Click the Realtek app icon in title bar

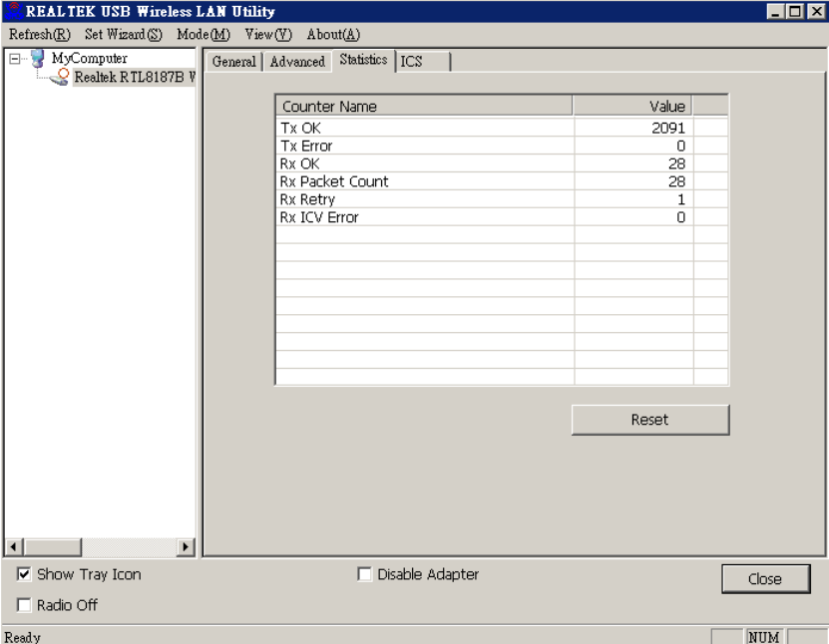click(15, 11)
